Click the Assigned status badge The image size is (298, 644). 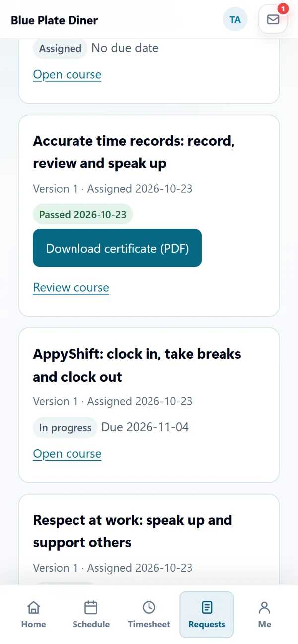tap(60, 49)
